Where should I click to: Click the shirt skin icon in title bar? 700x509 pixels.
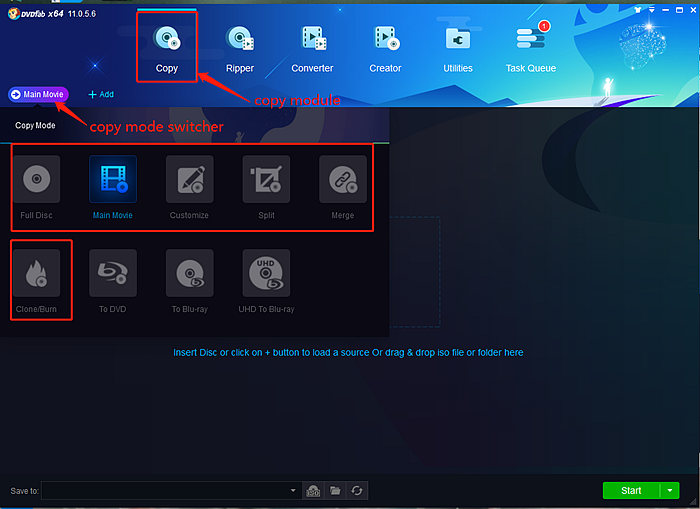[638, 10]
